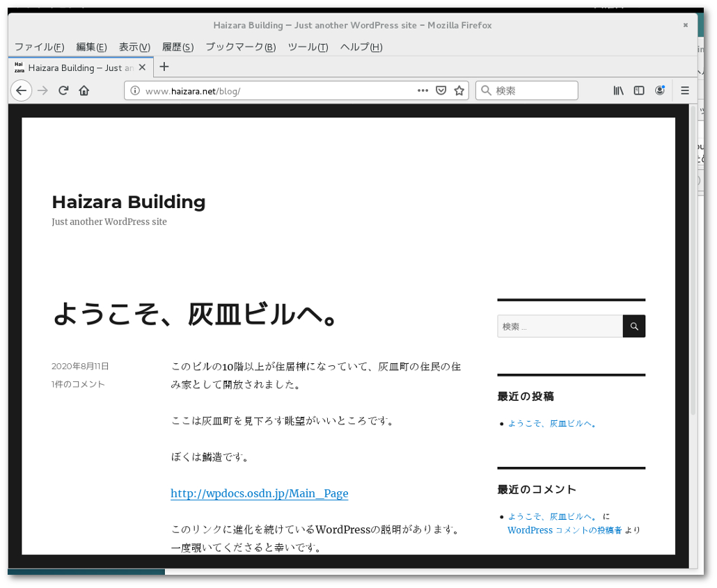Open the Library bookshelf icon
This screenshot has height=588, width=717.
tap(618, 90)
